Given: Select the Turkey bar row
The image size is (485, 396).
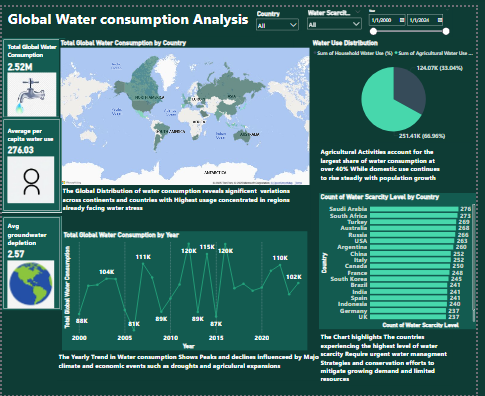Looking at the screenshot, I should point(413,222).
